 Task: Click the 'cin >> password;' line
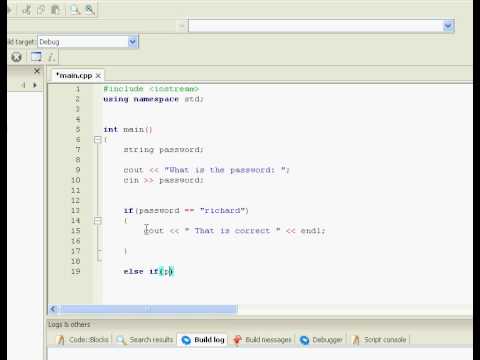point(163,180)
